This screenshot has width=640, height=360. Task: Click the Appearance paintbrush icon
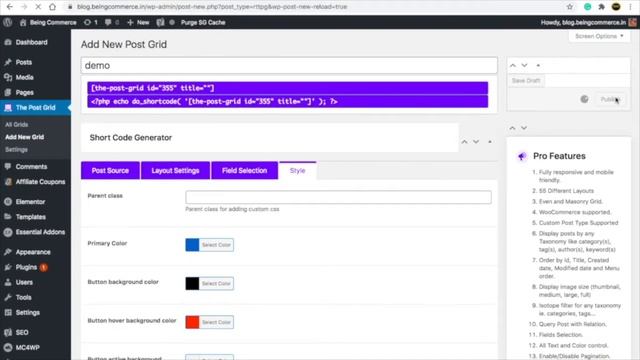[8, 252]
